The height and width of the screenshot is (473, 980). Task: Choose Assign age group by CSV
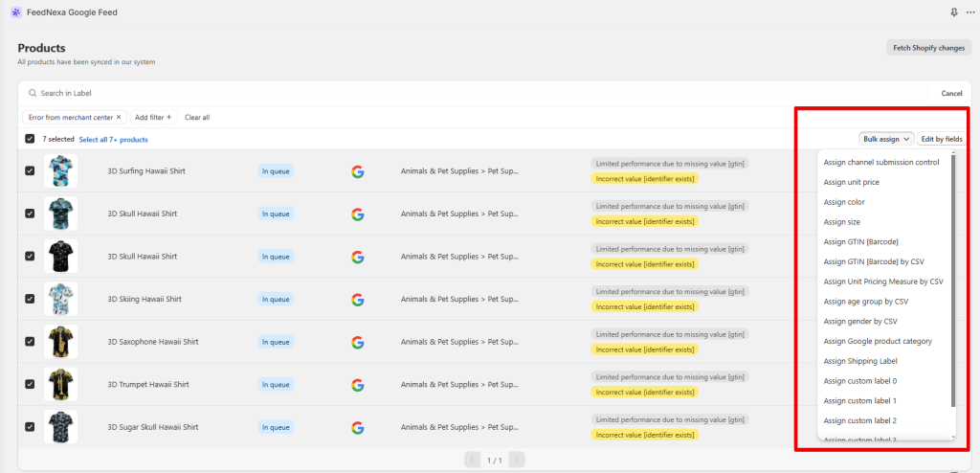(865, 302)
